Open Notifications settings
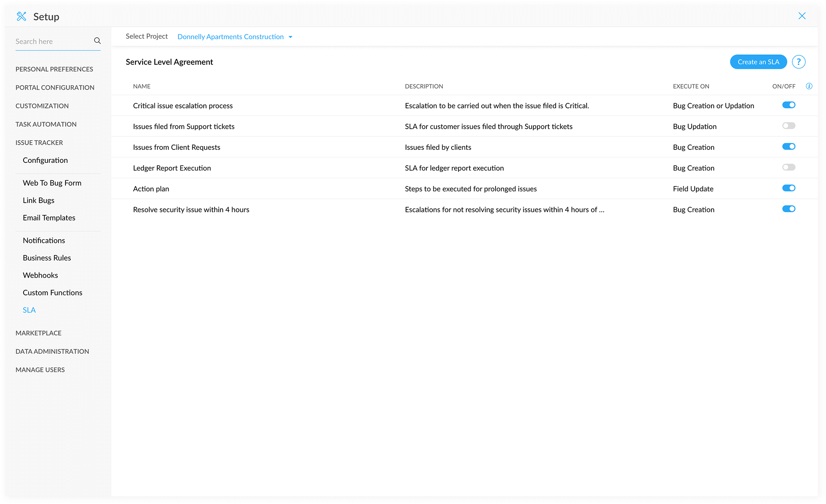 click(x=44, y=240)
